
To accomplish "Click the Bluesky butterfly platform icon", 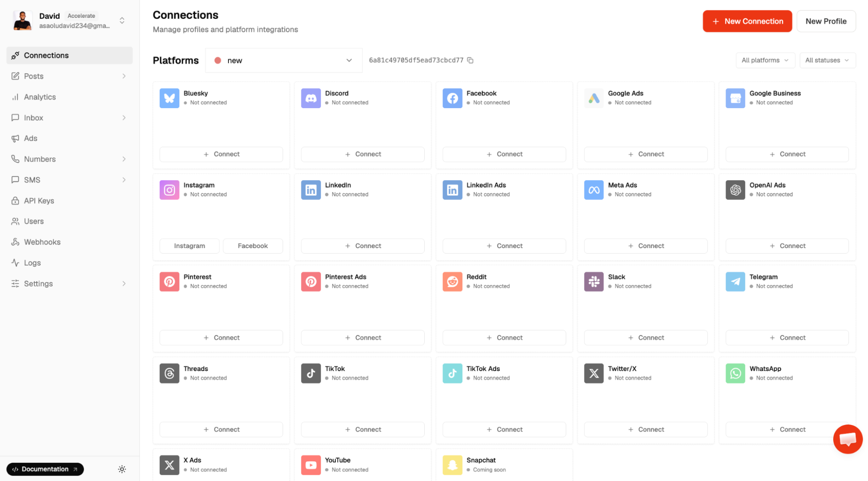I will [x=169, y=98].
